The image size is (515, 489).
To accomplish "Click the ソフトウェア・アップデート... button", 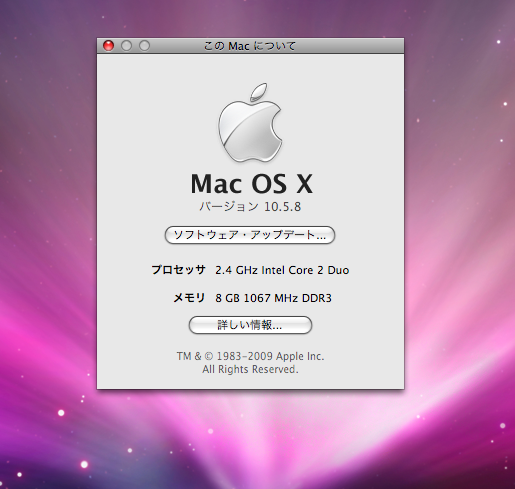I will [250, 235].
